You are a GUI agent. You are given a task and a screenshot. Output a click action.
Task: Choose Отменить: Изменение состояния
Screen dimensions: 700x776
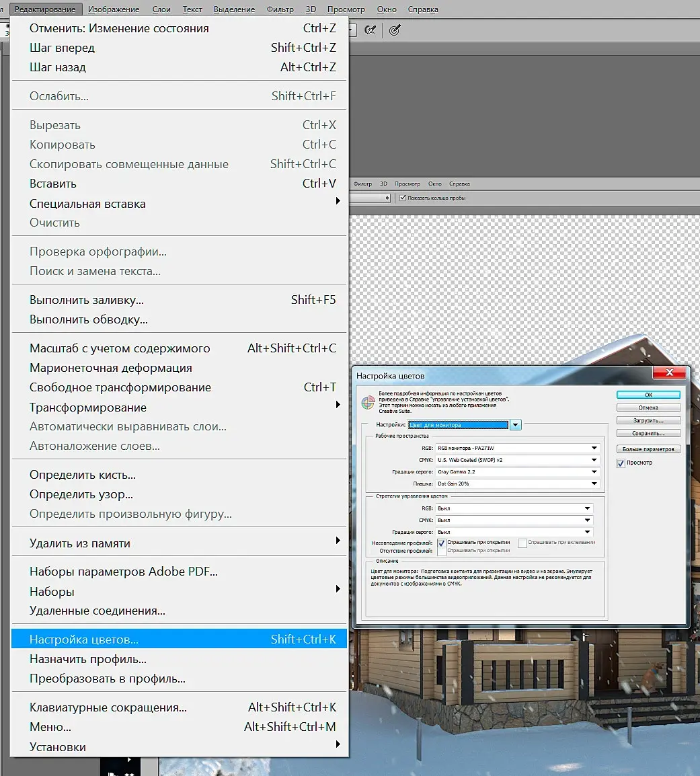click(x=180, y=28)
